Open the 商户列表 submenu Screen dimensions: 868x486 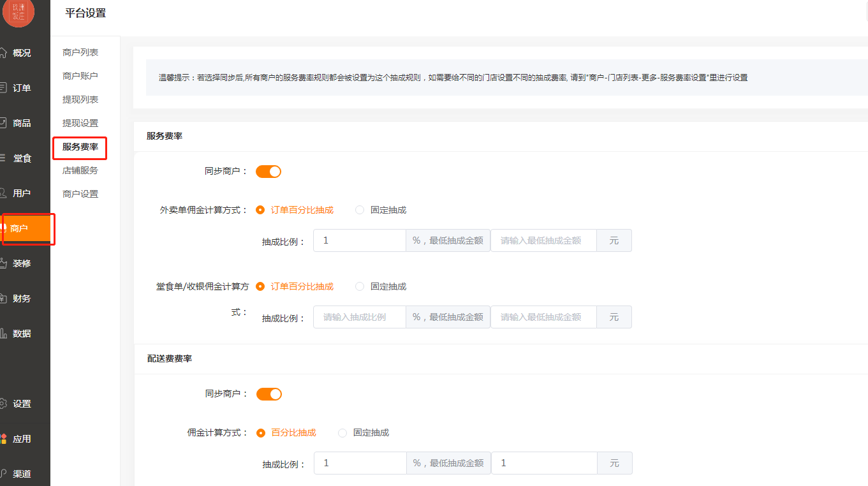[80, 52]
